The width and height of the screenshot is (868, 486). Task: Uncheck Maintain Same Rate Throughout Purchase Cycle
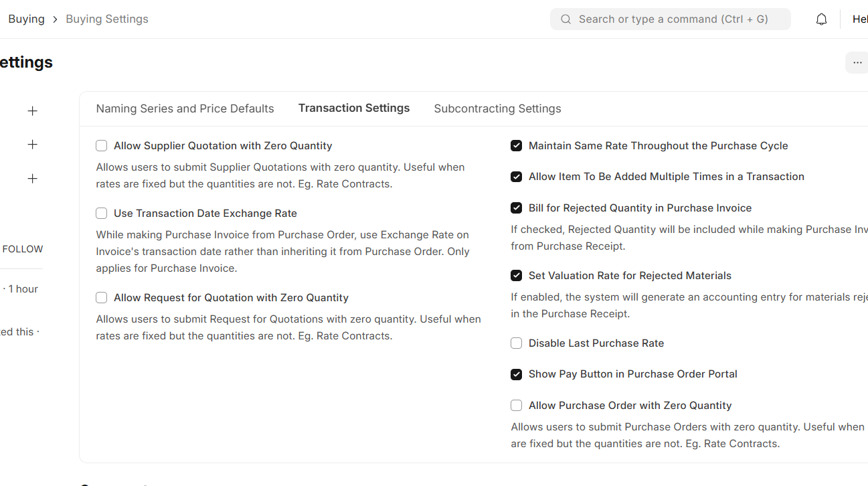[x=517, y=146]
